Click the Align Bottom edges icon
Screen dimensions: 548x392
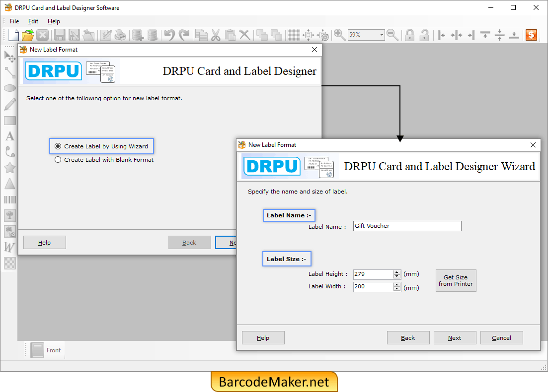coord(514,35)
